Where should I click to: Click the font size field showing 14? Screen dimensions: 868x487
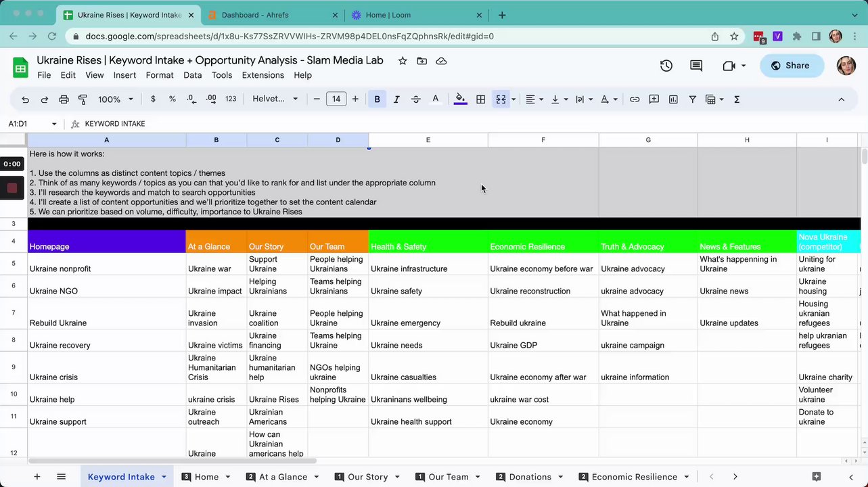tap(336, 99)
